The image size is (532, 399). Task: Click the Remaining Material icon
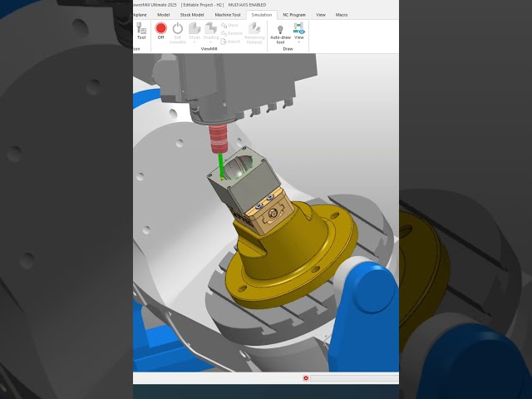(254, 33)
